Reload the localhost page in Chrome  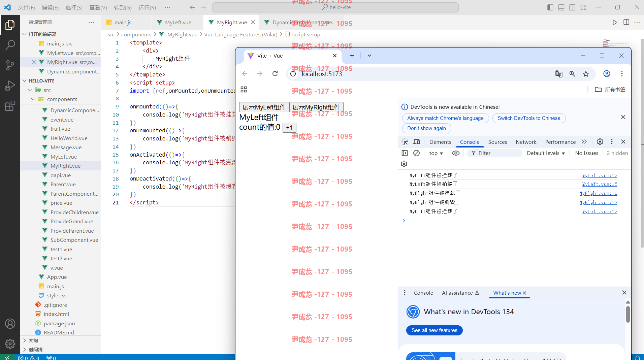click(275, 74)
